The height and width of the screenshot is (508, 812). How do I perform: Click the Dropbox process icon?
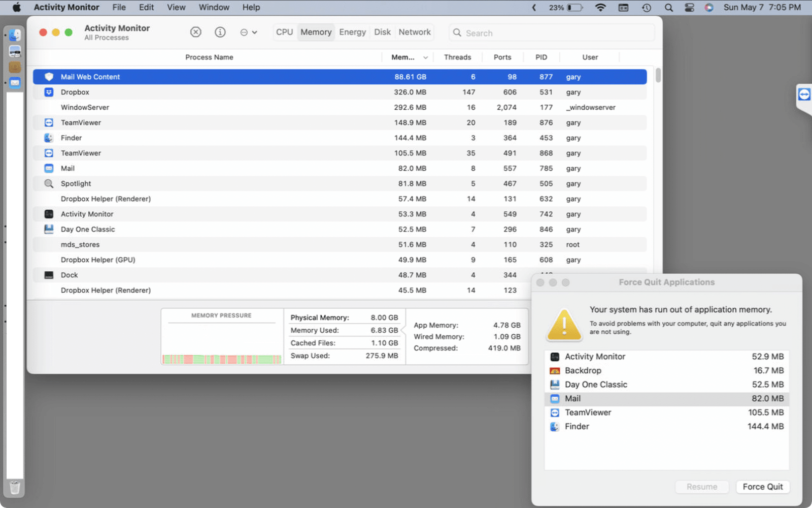click(49, 92)
